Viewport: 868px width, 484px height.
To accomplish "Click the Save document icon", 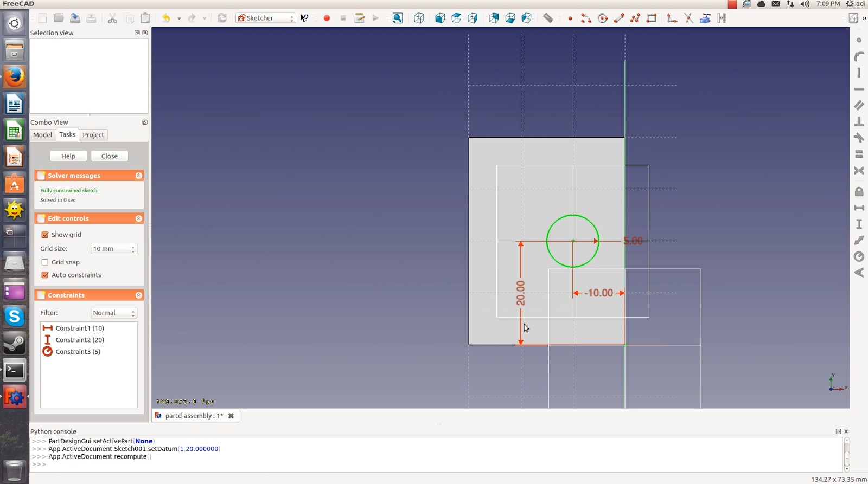I will [75, 18].
